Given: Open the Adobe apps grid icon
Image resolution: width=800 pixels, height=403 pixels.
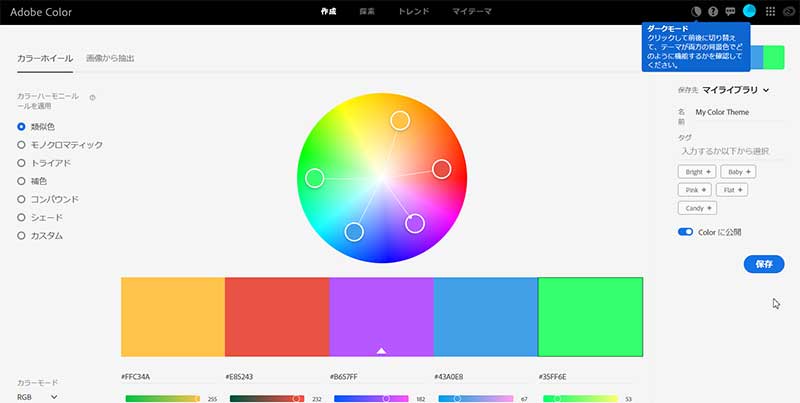Looking at the screenshot, I should [770, 11].
